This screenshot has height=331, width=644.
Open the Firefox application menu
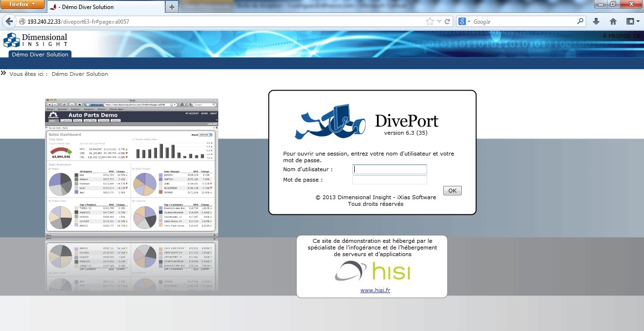click(x=22, y=4)
